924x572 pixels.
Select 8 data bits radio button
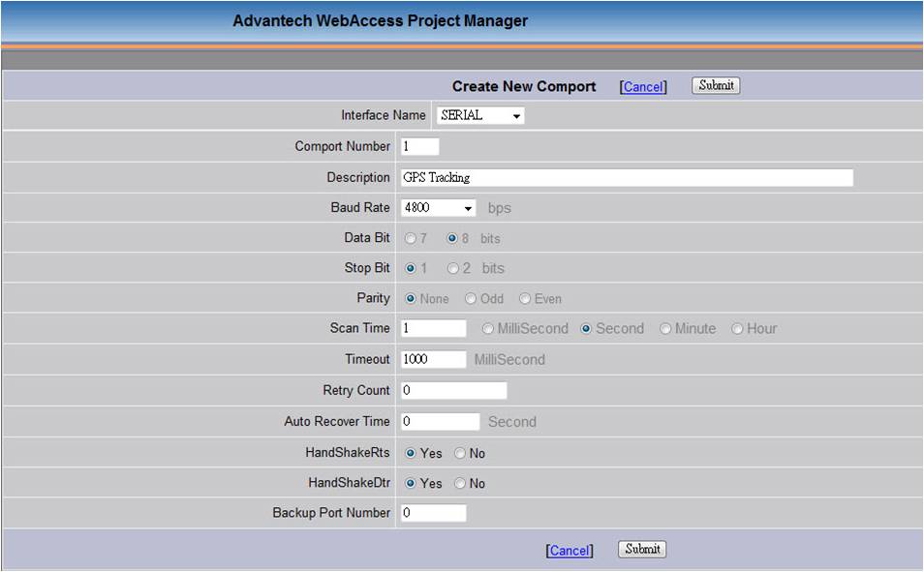pyautogui.click(x=452, y=239)
